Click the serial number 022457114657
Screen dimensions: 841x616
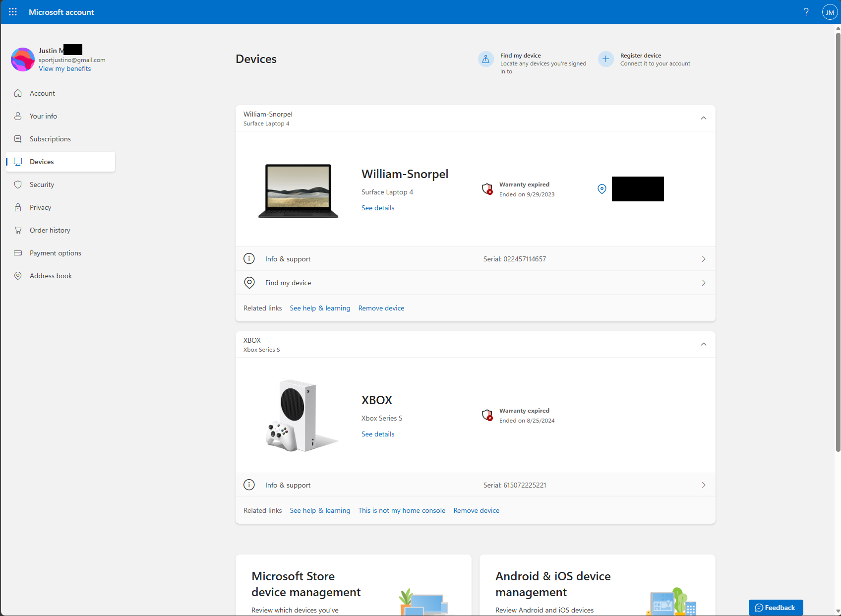tap(525, 259)
